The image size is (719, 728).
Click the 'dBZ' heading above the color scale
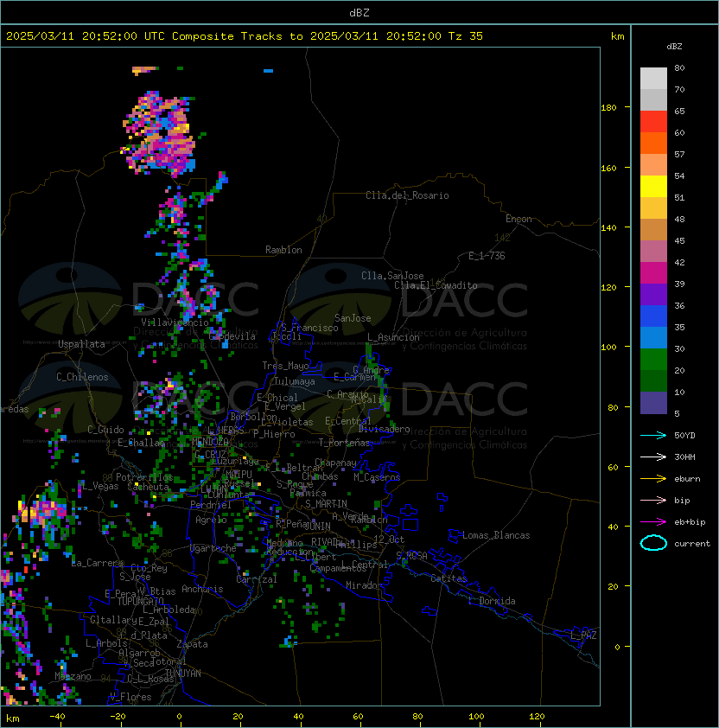point(674,47)
